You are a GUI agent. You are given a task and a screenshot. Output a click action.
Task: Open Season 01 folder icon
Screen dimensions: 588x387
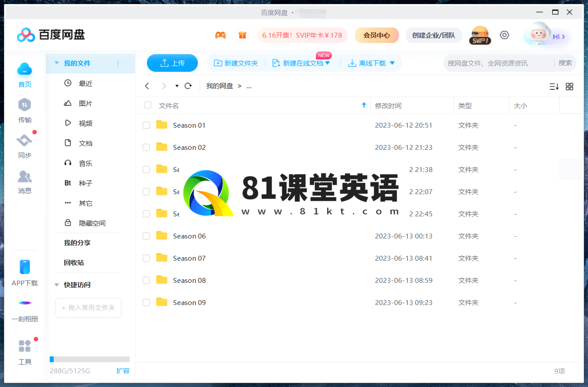[x=162, y=125]
